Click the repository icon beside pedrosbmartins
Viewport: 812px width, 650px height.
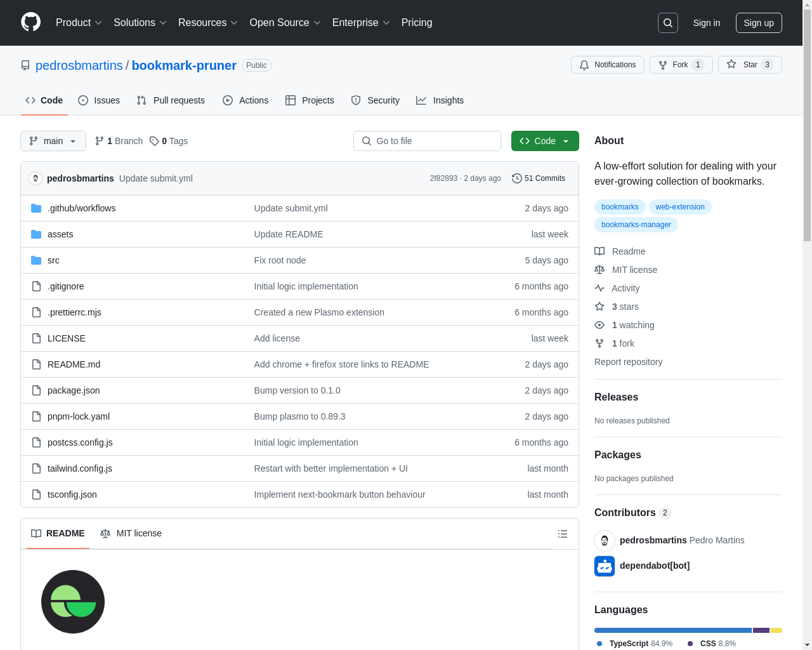(x=25, y=65)
